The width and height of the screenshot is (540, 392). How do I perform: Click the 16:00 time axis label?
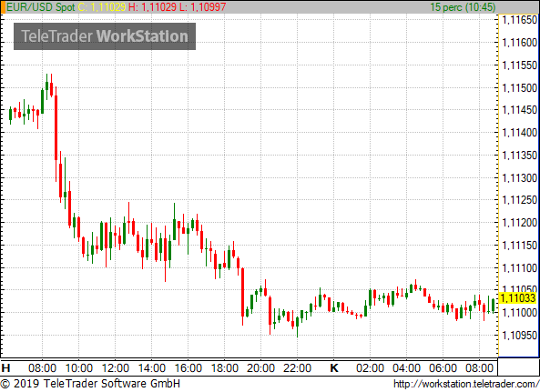[188, 368]
